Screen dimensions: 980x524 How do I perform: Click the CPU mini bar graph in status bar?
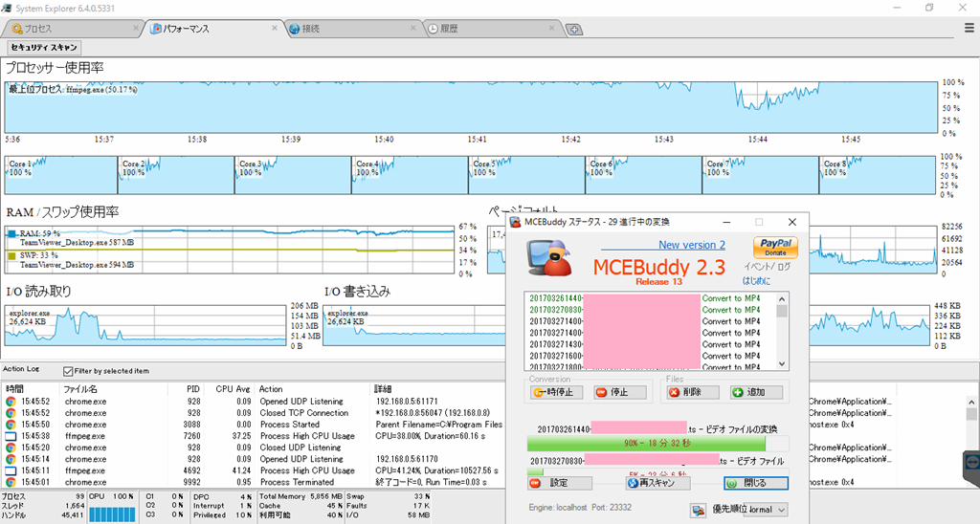[112, 514]
